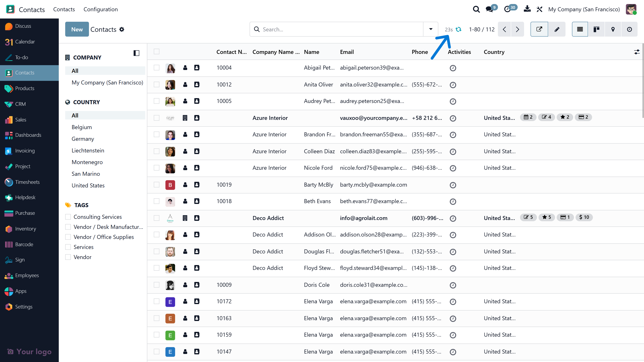Screen dimensions: 644x362
Task: Select the Azure Interior row checkbox
Action: [157, 118]
